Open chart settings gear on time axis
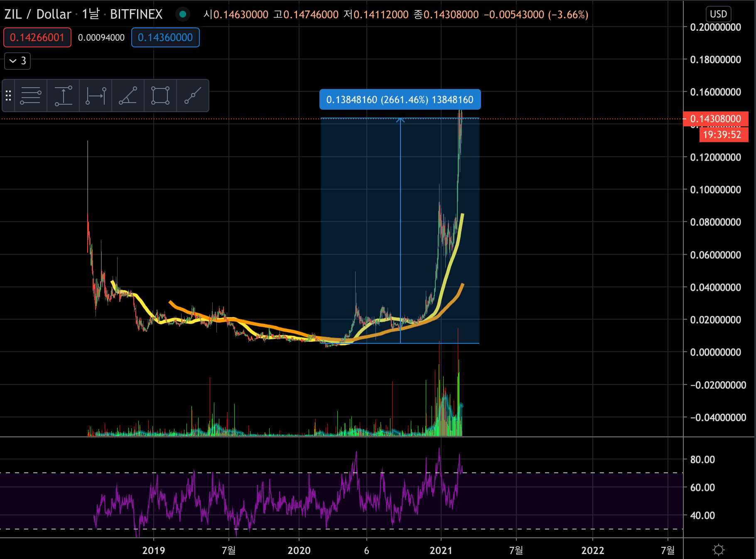Image resolution: width=756 pixels, height=559 pixels. [718, 550]
